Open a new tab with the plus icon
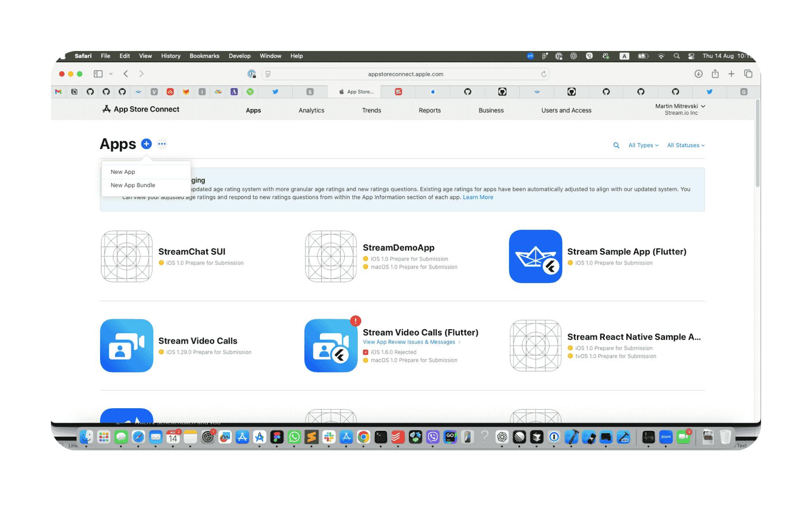 pyautogui.click(x=731, y=74)
